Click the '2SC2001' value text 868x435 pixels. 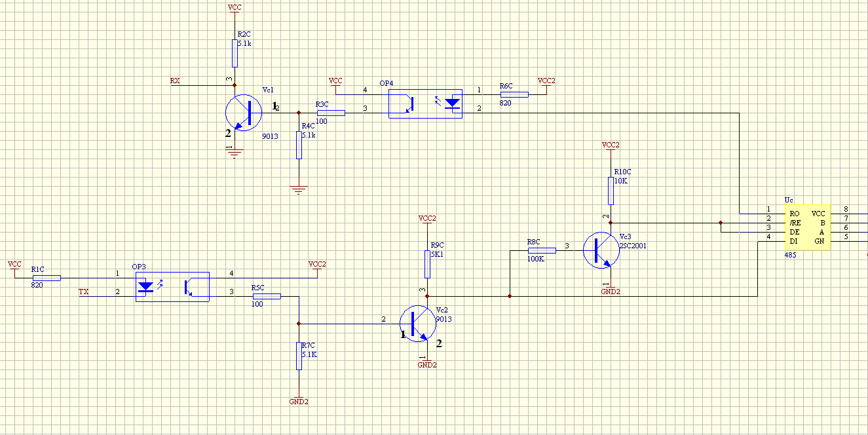coord(633,245)
